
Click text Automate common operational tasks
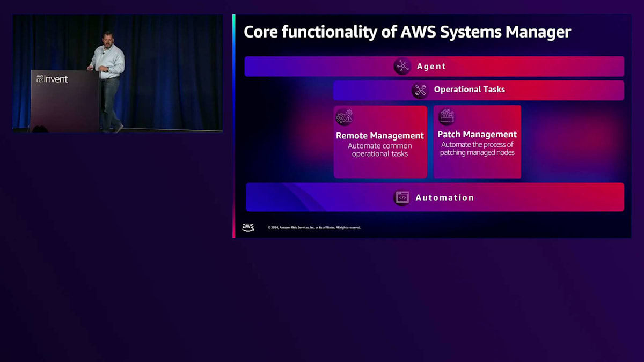(380, 150)
